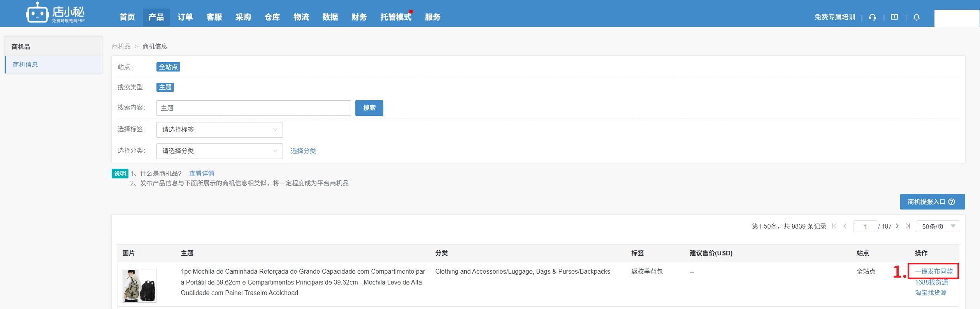Expand the 请选择标签 dropdown
Viewport: 980px width, 309px height.
[220, 129]
